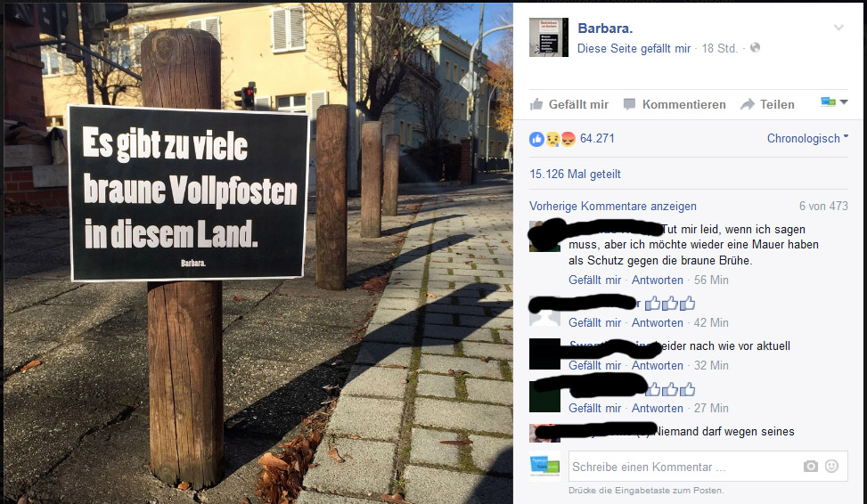Click the Kommentieren speech bubble icon
Screen dimensions: 867x504
point(629,104)
